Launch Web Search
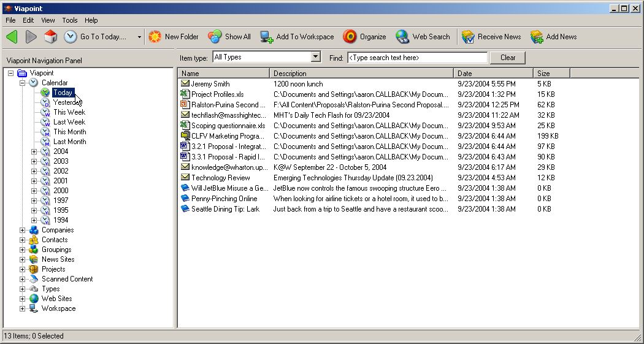The width and height of the screenshot is (644, 344). click(423, 37)
